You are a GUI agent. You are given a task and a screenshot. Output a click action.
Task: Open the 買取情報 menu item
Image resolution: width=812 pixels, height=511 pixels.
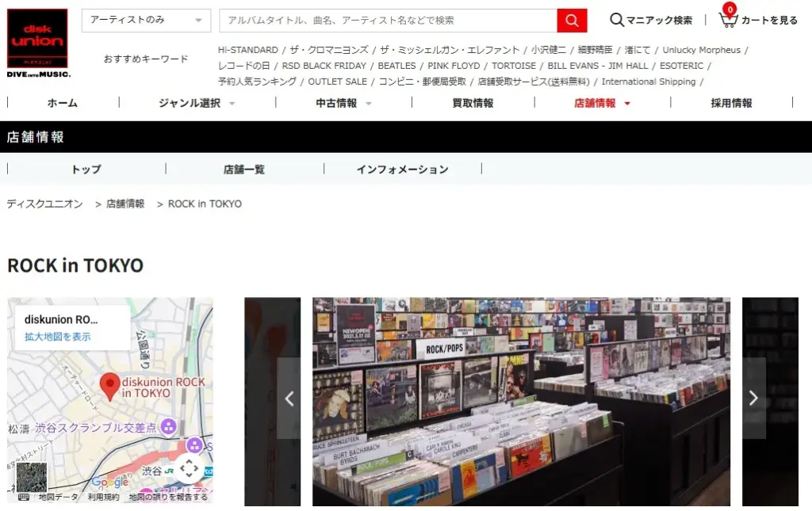[473, 102]
